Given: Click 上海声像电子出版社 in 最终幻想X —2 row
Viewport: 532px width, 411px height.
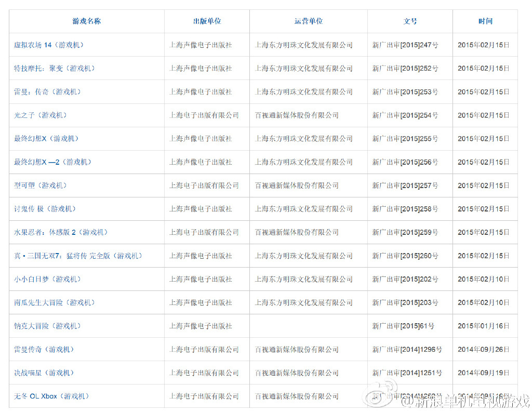Looking at the screenshot, I should (x=201, y=162).
